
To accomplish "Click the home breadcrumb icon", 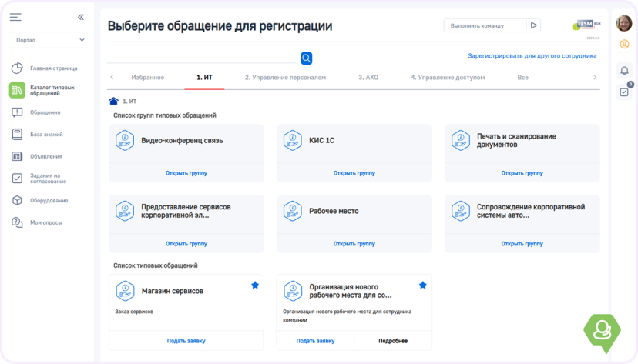I will click(113, 101).
